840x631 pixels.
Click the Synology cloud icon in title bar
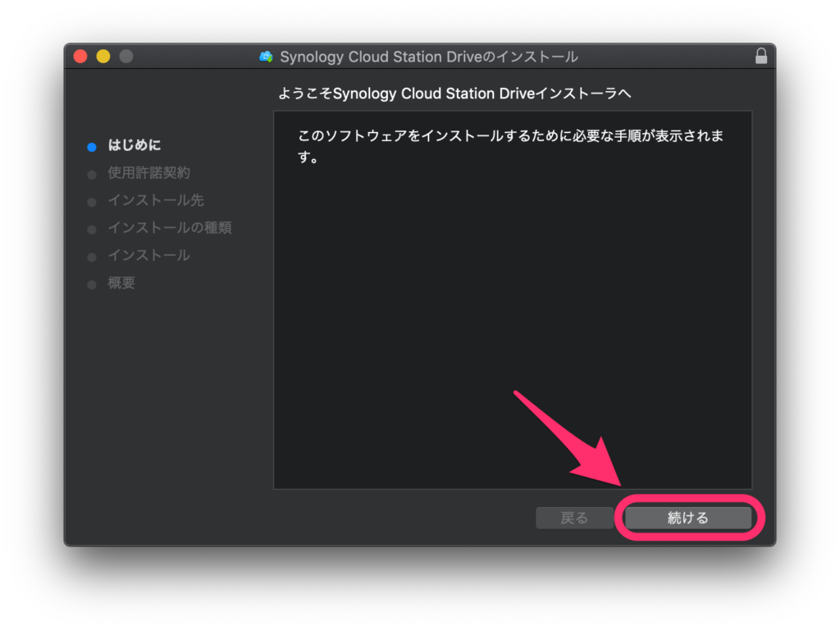coord(266,57)
